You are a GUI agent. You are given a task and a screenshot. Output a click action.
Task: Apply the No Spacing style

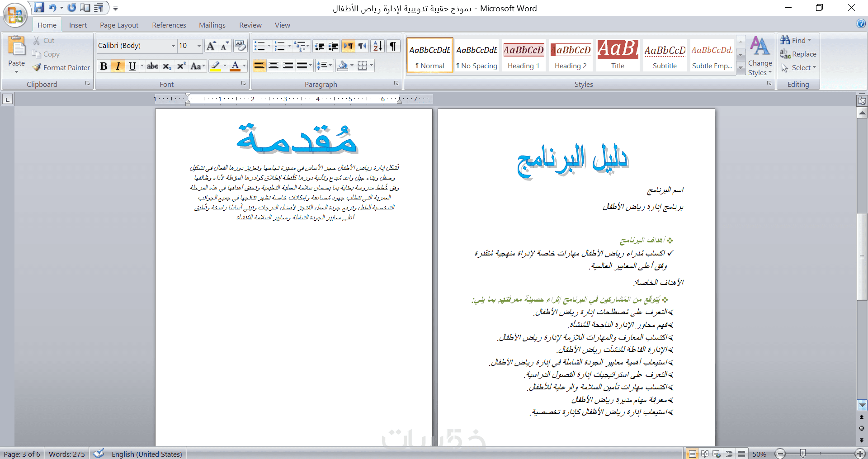coord(476,55)
